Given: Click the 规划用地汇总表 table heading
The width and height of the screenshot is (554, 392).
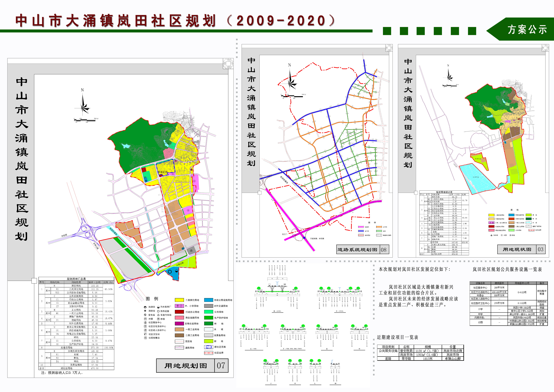Looking at the screenshot, I should (x=76, y=279).
